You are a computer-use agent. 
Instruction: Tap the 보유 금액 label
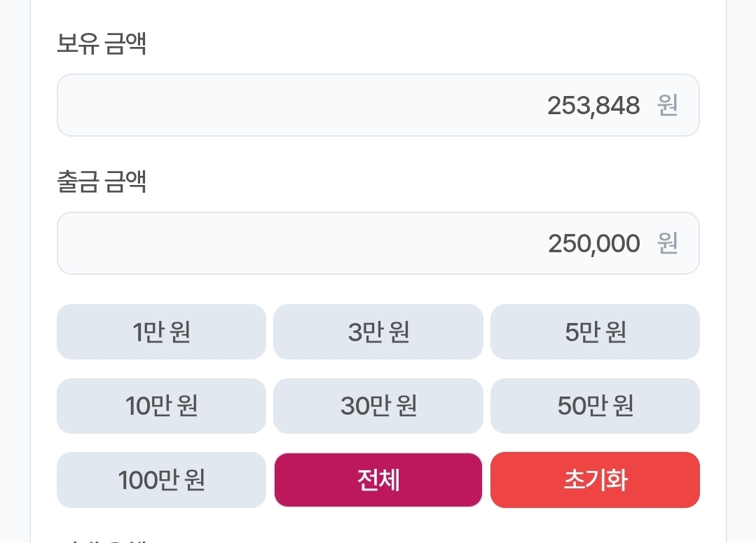(x=102, y=45)
